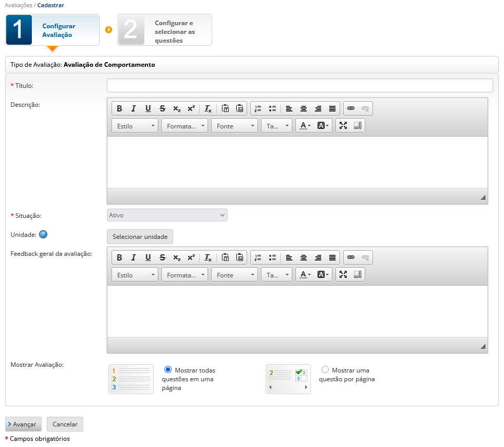Maximize the Descrição editor
Screen dimensions: 504x447
[x=343, y=126]
